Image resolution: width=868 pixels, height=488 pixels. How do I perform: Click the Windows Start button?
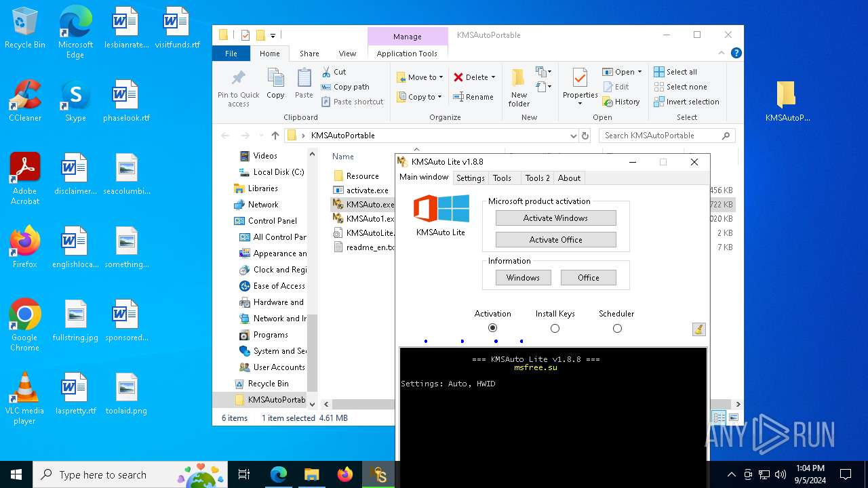pos(16,474)
